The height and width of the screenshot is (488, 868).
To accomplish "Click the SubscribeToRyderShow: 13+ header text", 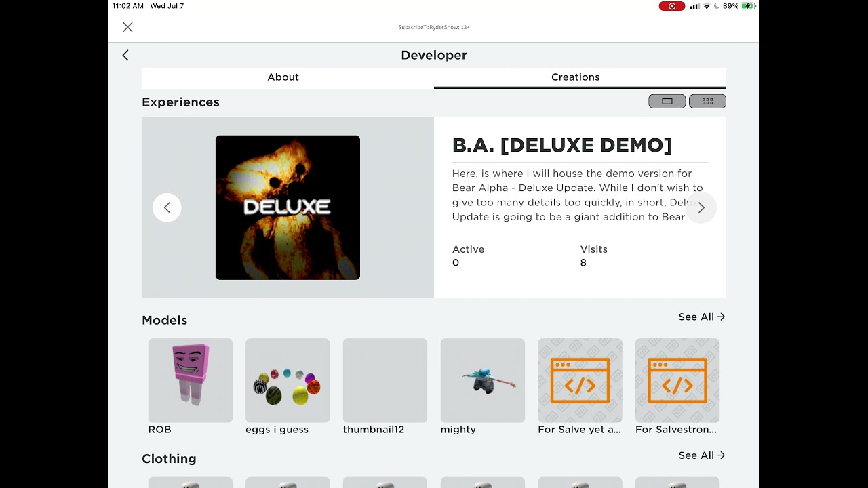I will point(434,27).
